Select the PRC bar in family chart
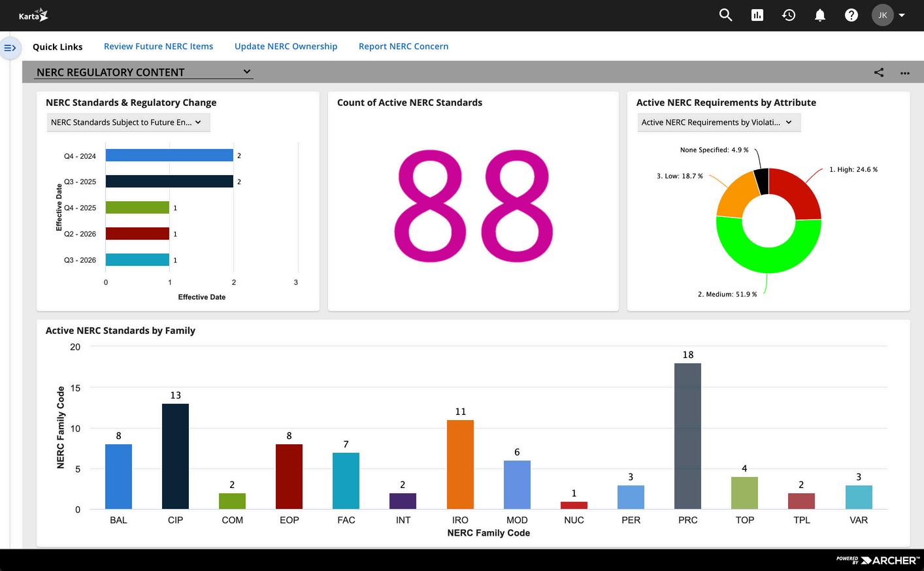 click(687, 436)
